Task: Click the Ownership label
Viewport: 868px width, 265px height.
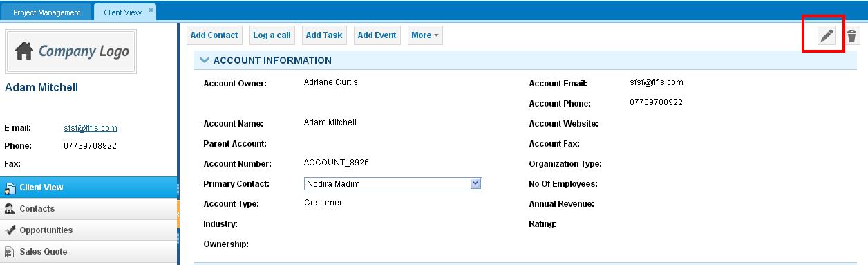Action: click(x=226, y=244)
